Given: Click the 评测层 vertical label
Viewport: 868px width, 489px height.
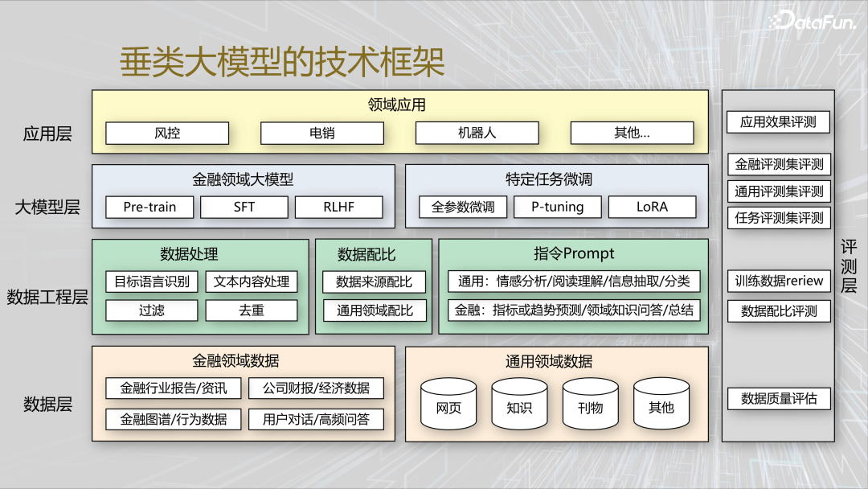Looking at the screenshot, I should 849,266.
